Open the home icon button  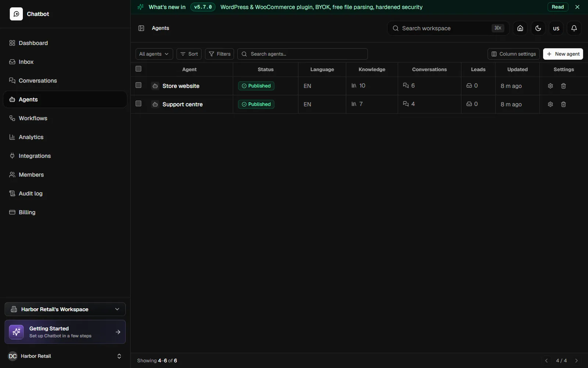(x=520, y=28)
